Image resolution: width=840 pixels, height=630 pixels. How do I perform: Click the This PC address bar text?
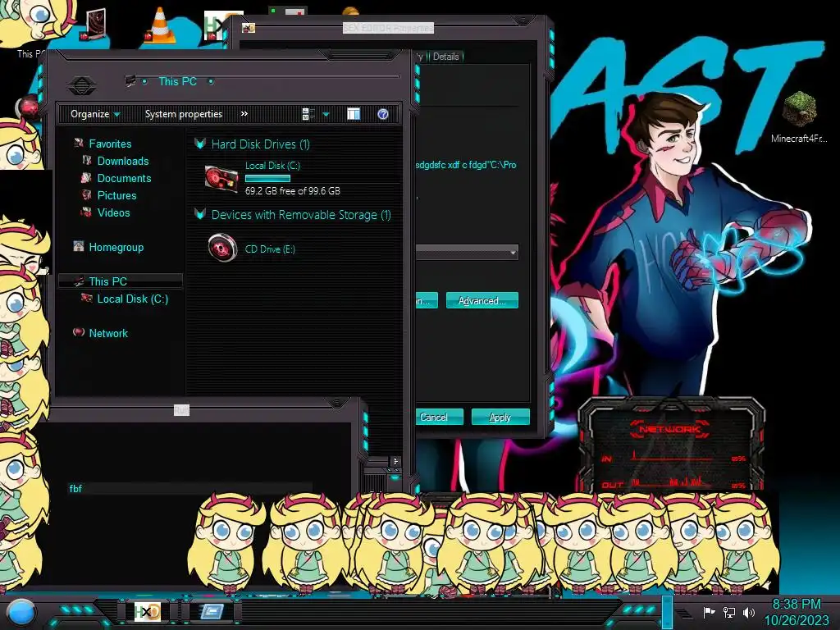(177, 81)
